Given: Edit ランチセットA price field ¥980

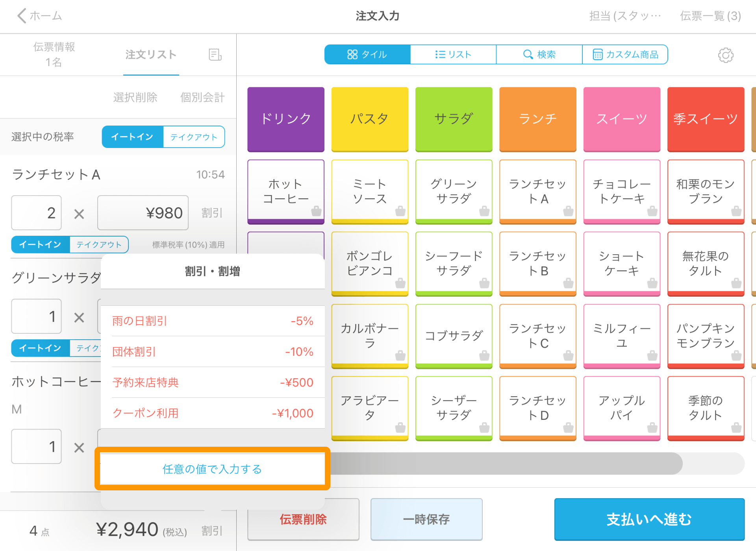Looking at the screenshot, I should [x=143, y=213].
